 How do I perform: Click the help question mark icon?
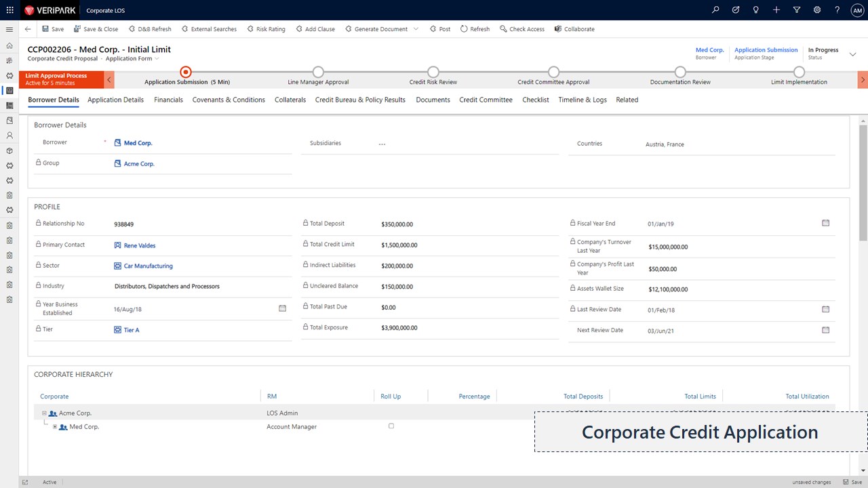pyautogui.click(x=837, y=10)
